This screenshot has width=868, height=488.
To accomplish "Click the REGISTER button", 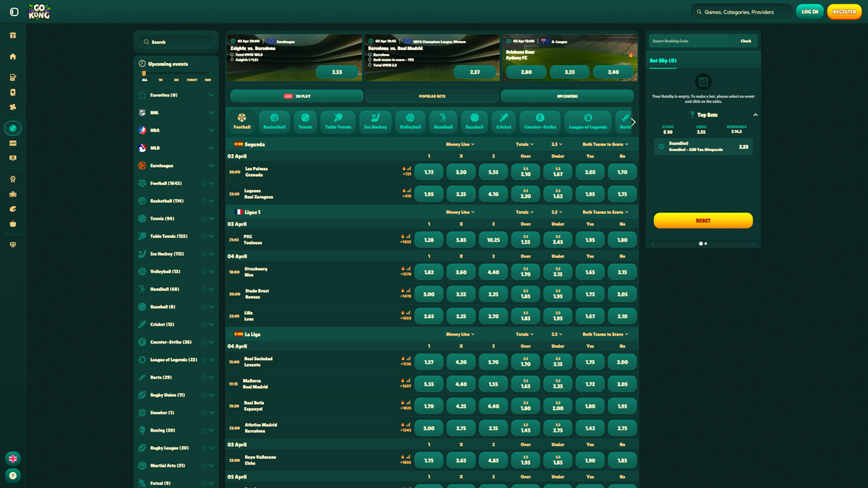I will click(843, 12).
